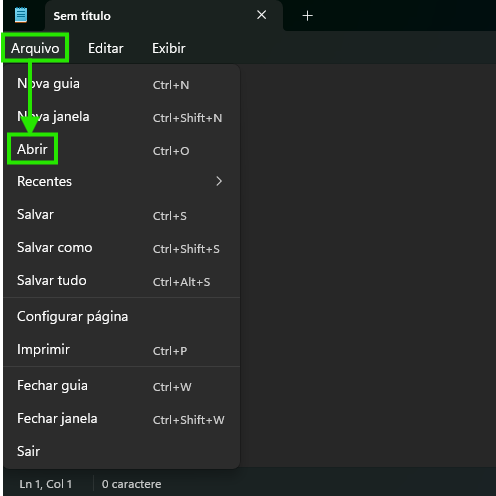Select Abrir to open a file
Image resolution: width=496 pixels, height=496 pixels.
pos(122,150)
